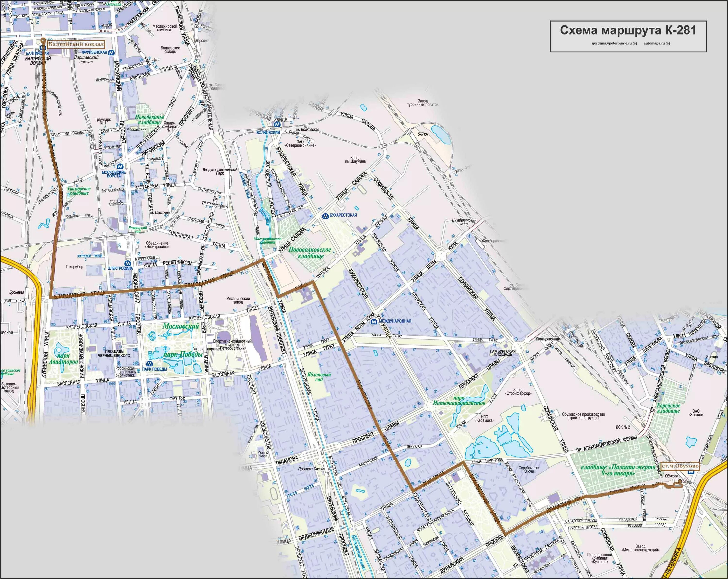Click the Громовское кладбище label
Screen dimensions: 728x579
79,191
